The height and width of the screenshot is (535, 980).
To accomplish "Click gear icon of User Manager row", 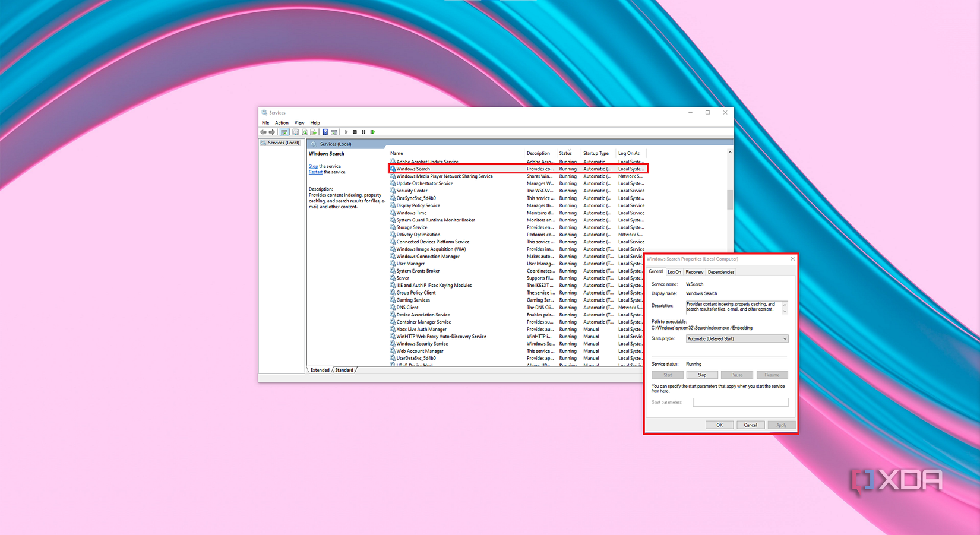I will tap(393, 264).
